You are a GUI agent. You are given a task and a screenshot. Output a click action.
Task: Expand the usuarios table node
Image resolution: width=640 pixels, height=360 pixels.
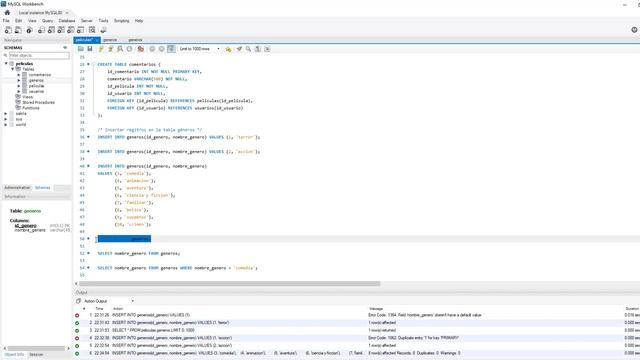(x=19, y=91)
